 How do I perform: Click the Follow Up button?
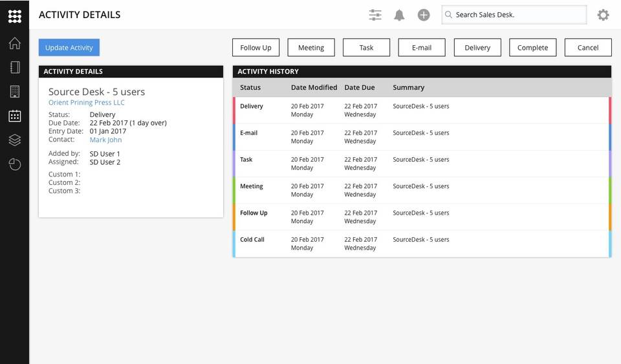click(x=256, y=47)
